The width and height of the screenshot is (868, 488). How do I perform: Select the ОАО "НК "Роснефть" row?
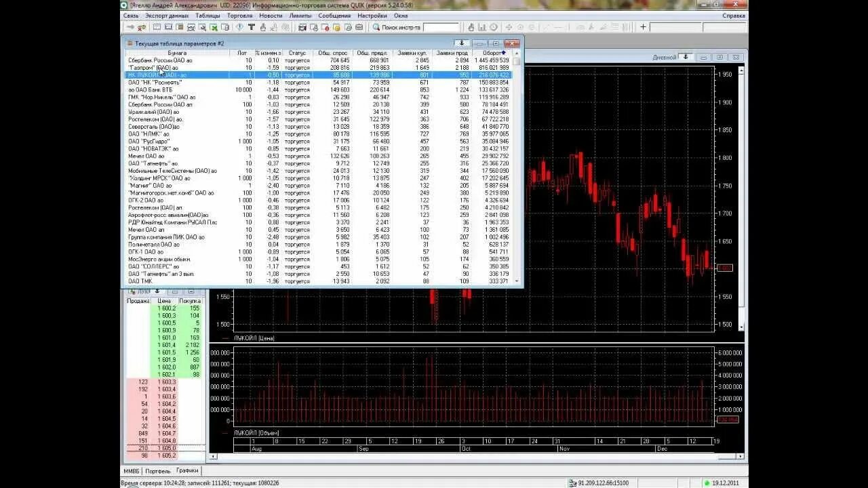[x=319, y=83]
